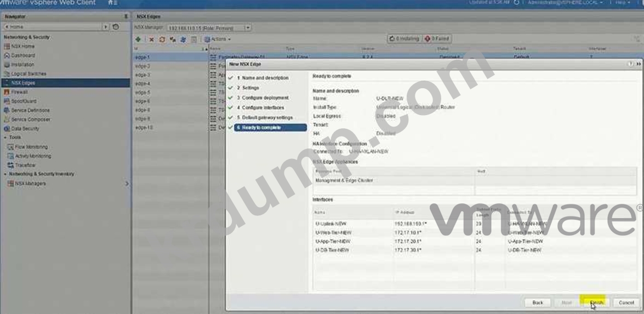Open the vSphere home menu icon
This screenshot has height=314, width=644.
(112, 3)
